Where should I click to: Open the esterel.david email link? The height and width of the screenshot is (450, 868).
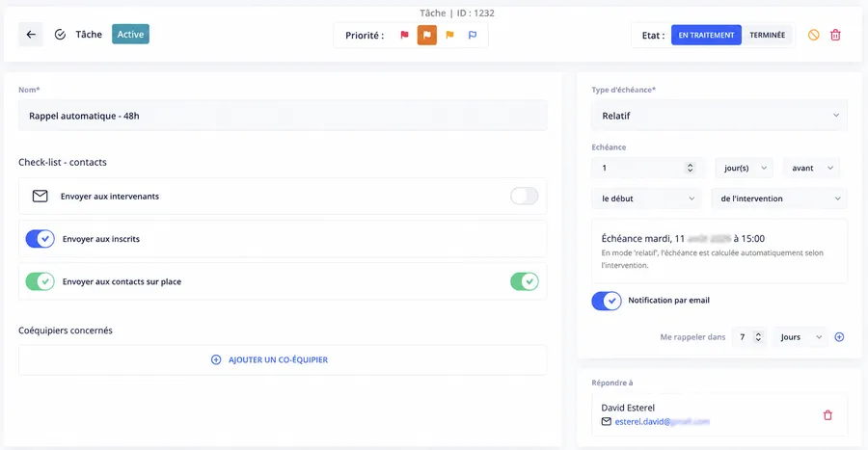pos(662,422)
